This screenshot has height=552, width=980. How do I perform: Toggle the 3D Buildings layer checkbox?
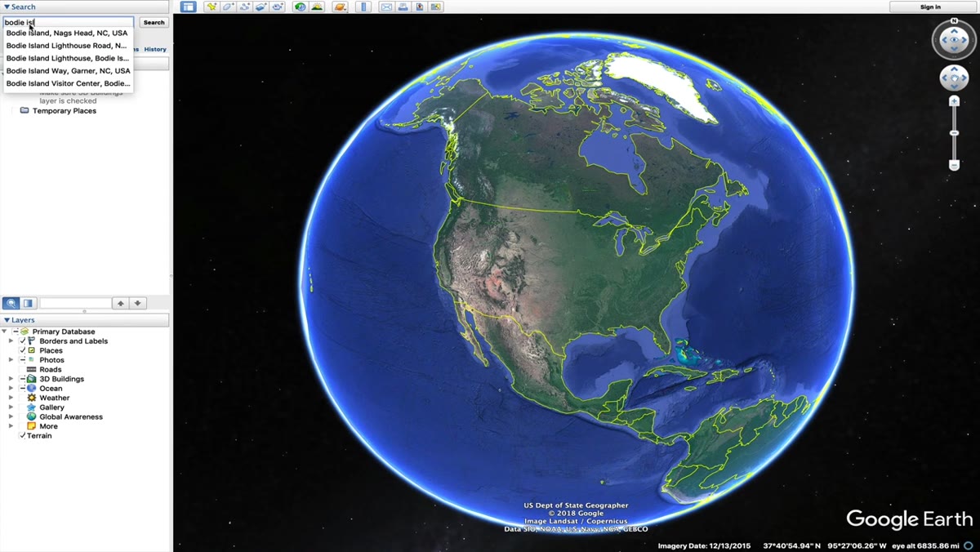click(23, 379)
